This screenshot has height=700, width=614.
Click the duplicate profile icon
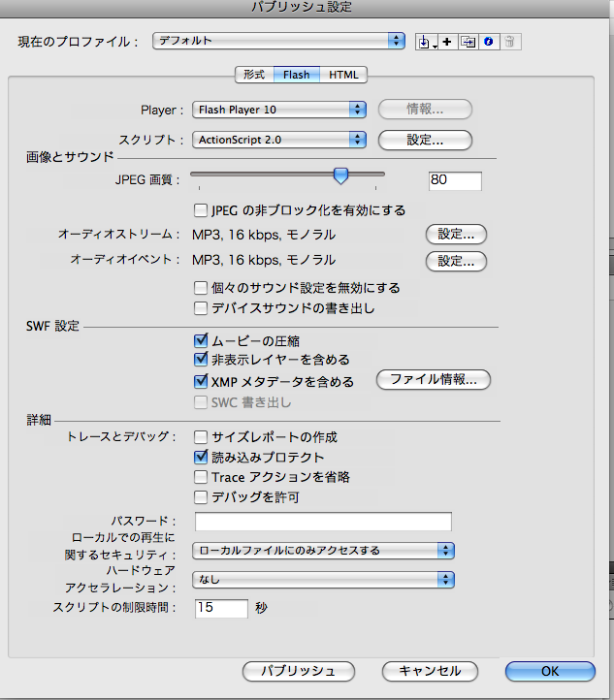(468, 42)
